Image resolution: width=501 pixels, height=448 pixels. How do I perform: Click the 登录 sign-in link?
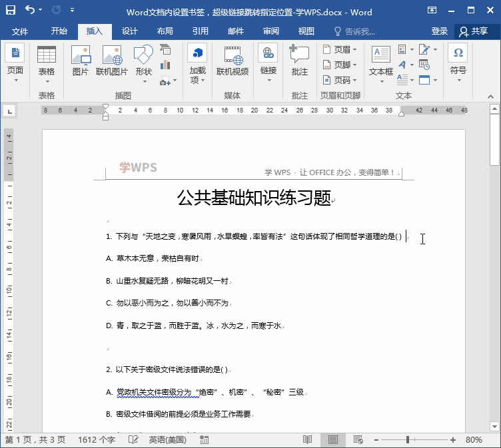pyautogui.click(x=440, y=31)
